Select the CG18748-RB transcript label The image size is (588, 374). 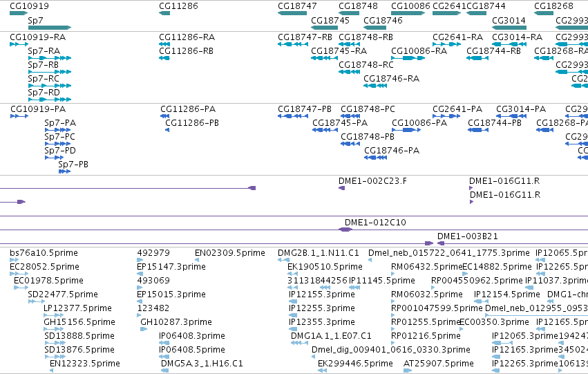[x=366, y=37]
